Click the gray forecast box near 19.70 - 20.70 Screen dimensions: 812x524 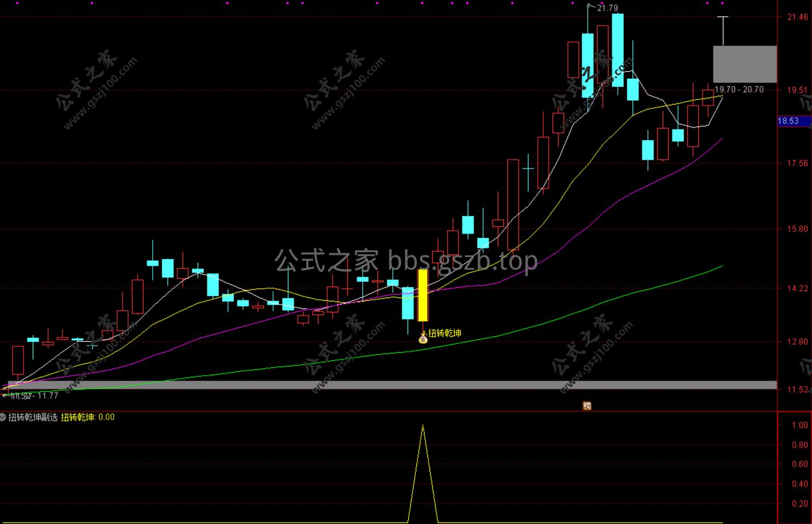point(745,64)
